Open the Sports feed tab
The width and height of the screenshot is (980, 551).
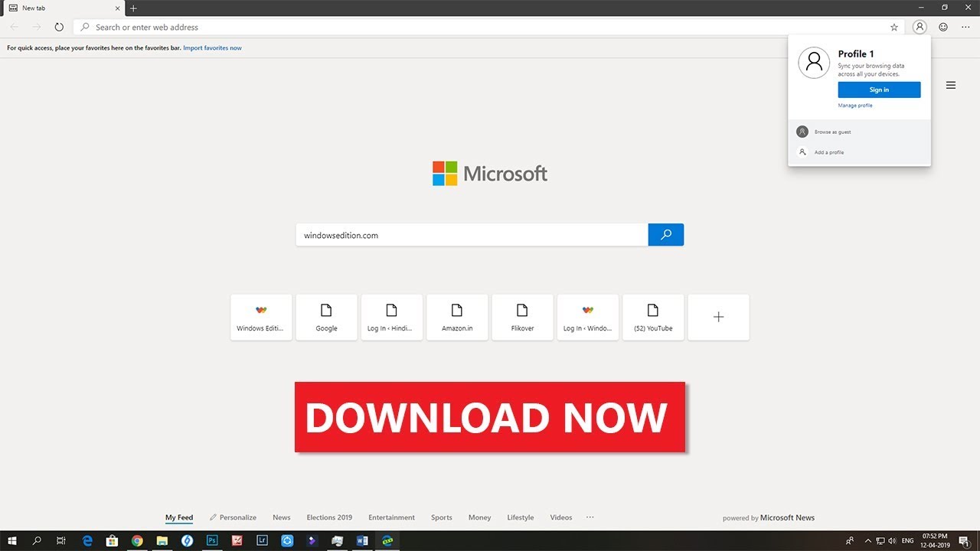click(442, 517)
